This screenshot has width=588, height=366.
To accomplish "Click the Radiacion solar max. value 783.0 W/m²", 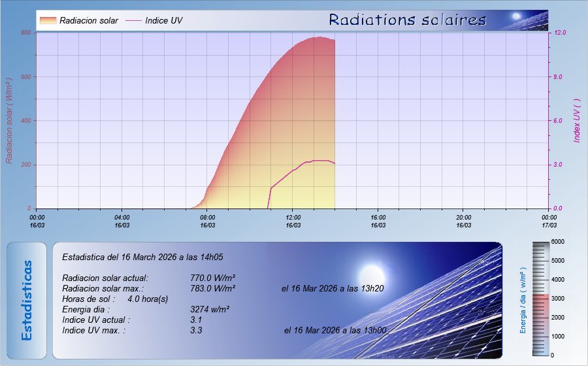I will click(x=212, y=288).
